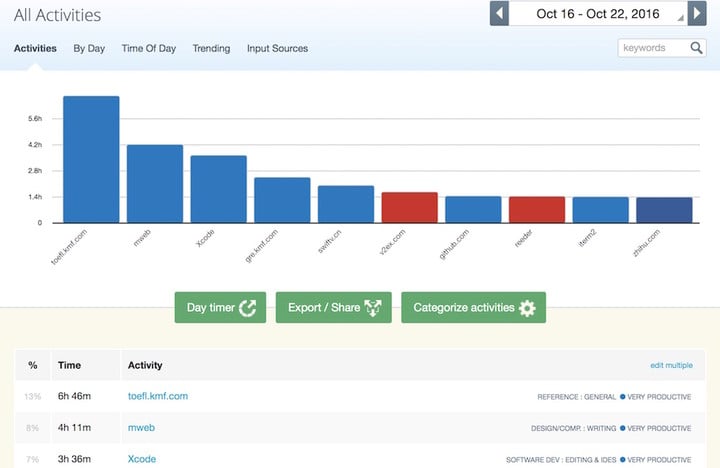Go to next week with right arrow
The width and height of the screenshot is (720, 468).
click(x=697, y=13)
